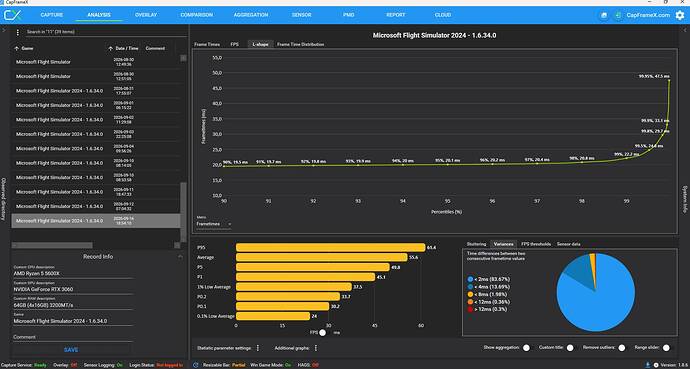Open the Metric Frametimes dropdown
This screenshot has height=369, width=690.
pyautogui.click(x=213, y=224)
